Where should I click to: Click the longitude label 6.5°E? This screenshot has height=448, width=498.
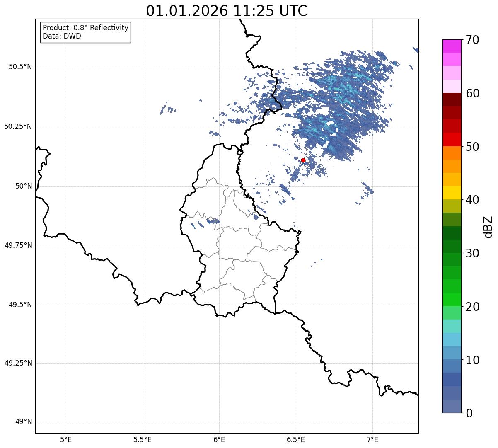coord(296,439)
